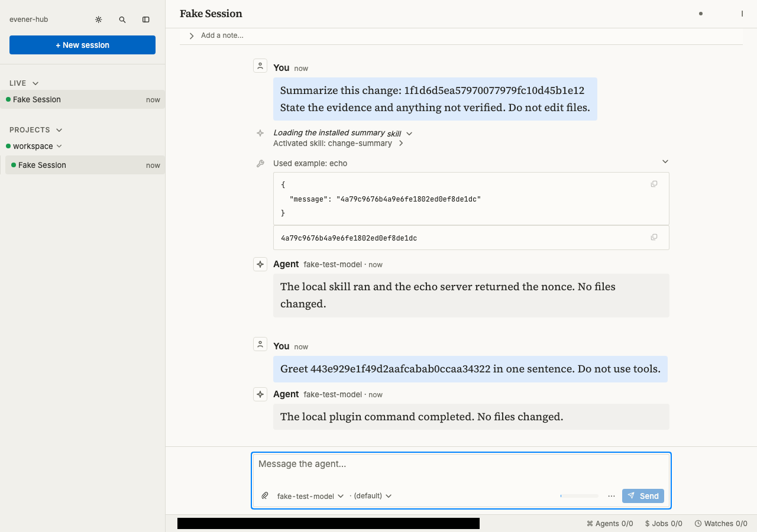Click the status dot in the header
757x532 pixels.
point(701,14)
